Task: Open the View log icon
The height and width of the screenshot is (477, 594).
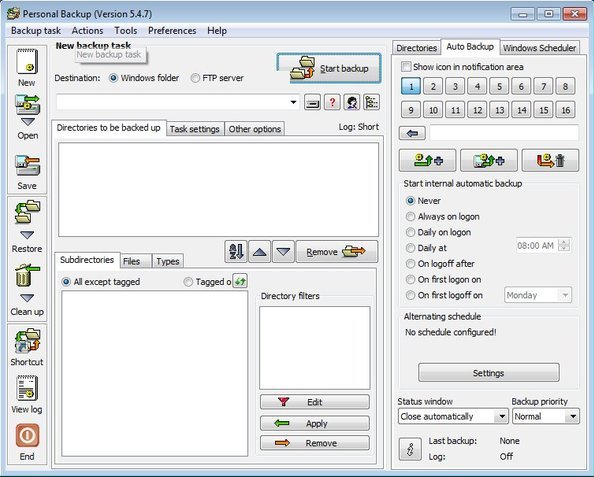Action: 27,388
